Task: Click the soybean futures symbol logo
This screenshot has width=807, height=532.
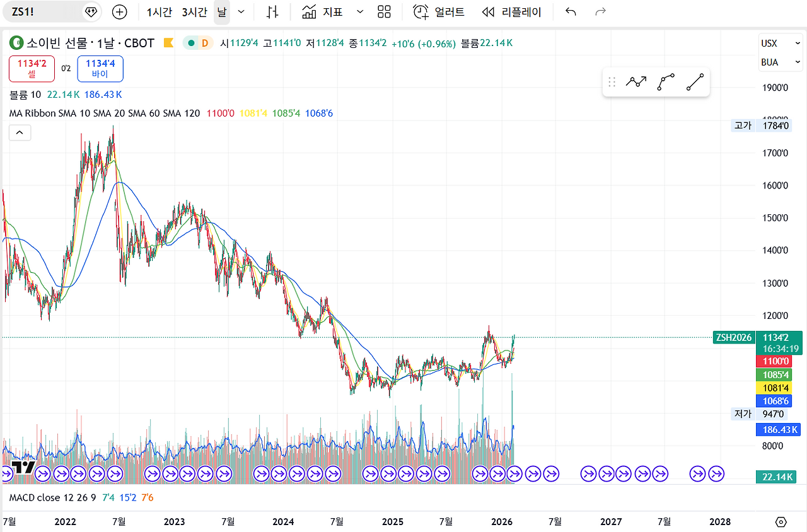Action: [x=16, y=43]
